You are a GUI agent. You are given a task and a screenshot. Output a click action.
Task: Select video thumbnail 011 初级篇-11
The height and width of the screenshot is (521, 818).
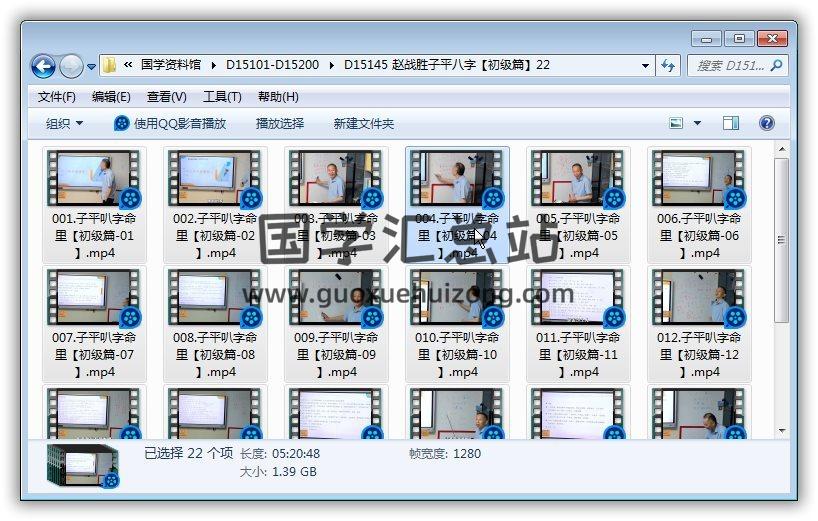[578, 298]
